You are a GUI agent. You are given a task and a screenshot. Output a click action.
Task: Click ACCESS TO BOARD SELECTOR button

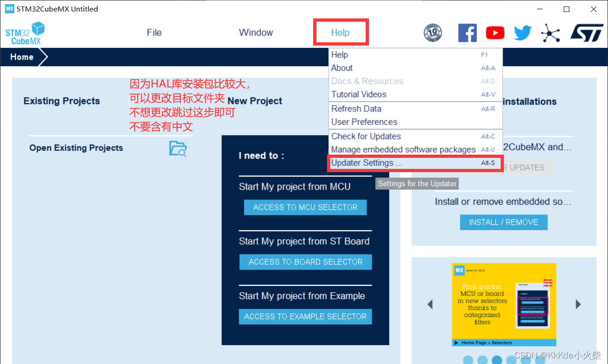[x=305, y=262]
